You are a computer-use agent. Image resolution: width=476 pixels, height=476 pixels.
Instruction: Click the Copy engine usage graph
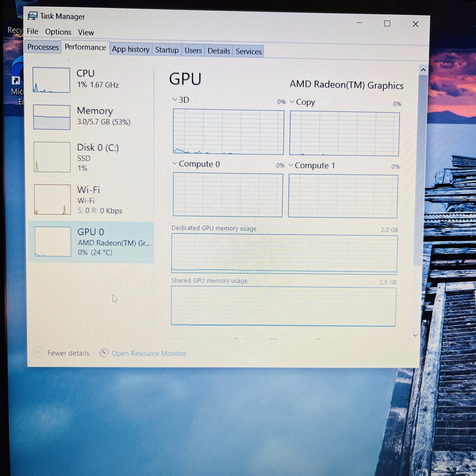pyautogui.click(x=344, y=133)
